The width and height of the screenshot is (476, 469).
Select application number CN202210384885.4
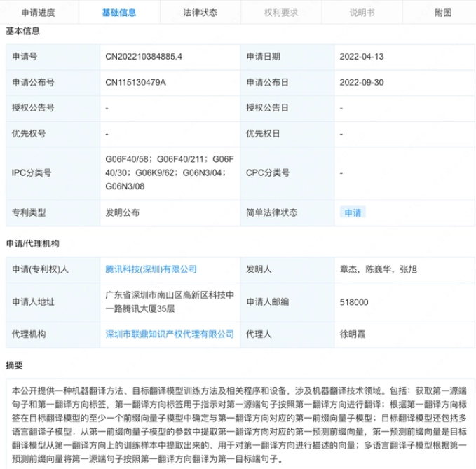pos(144,57)
